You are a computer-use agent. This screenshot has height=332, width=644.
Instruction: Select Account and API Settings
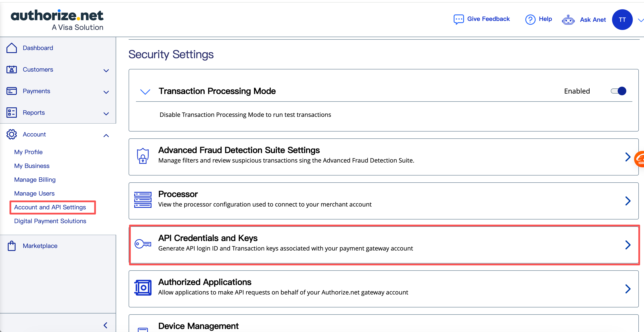pos(50,207)
